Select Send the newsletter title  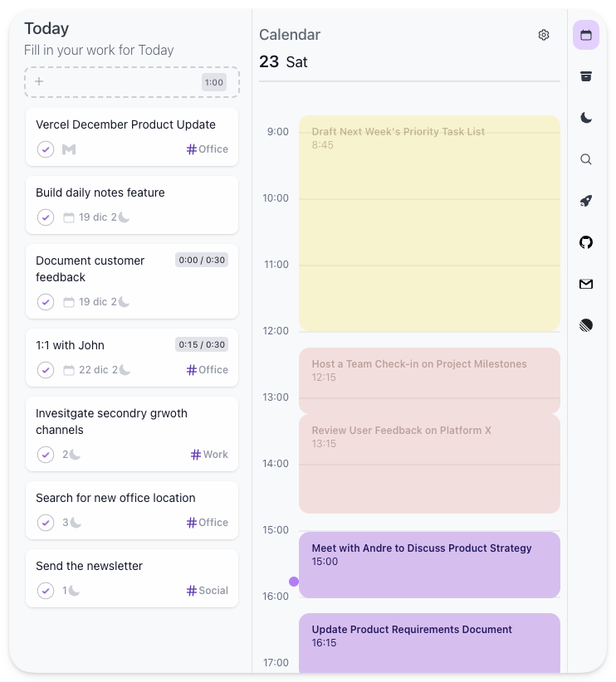coord(89,566)
